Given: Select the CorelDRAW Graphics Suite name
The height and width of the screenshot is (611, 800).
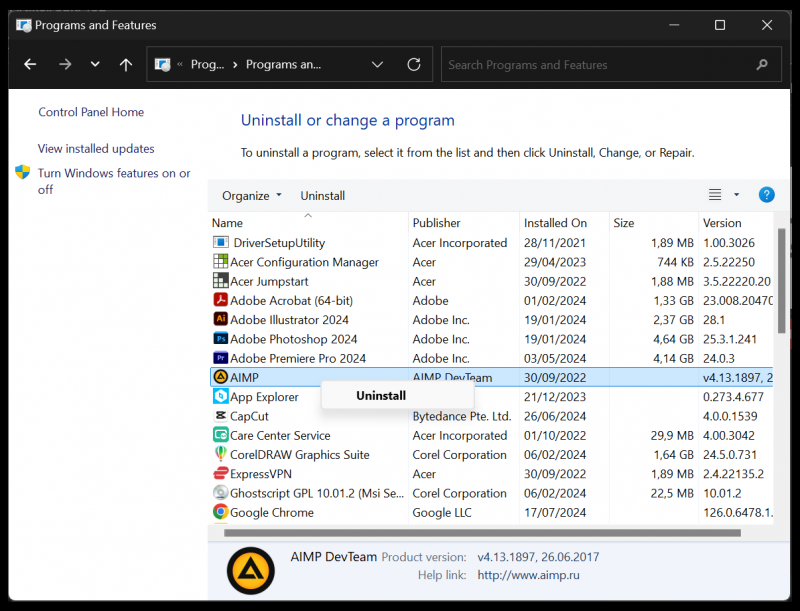Looking at the screenshot, I should pos(299,455).
